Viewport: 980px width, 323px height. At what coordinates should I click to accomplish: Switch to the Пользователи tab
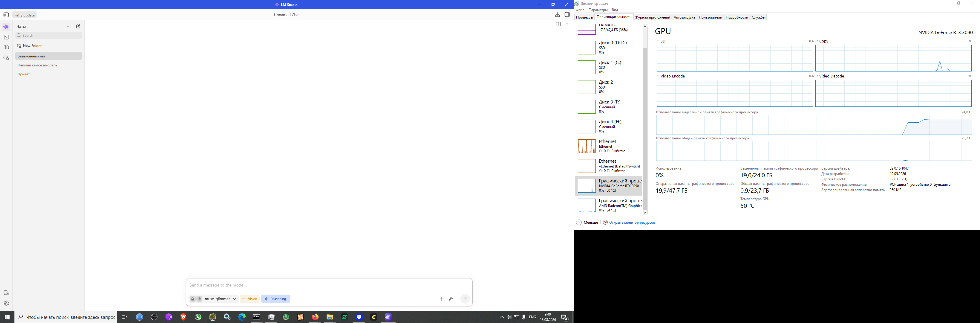tap(710, 17)
